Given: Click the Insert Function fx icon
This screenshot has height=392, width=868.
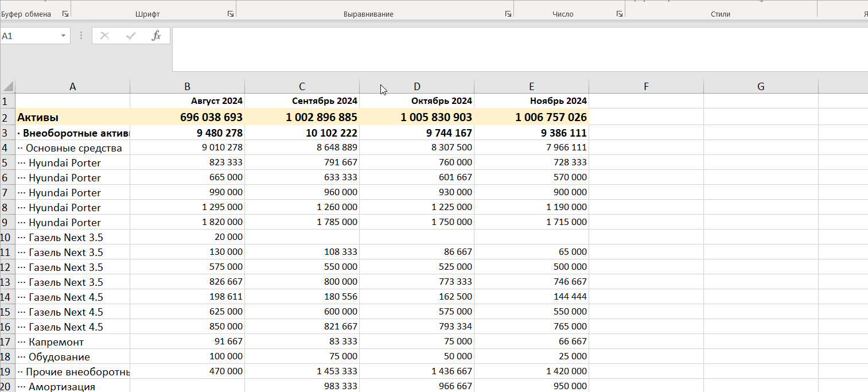Looking at the screenshot, I should (156, 36).
